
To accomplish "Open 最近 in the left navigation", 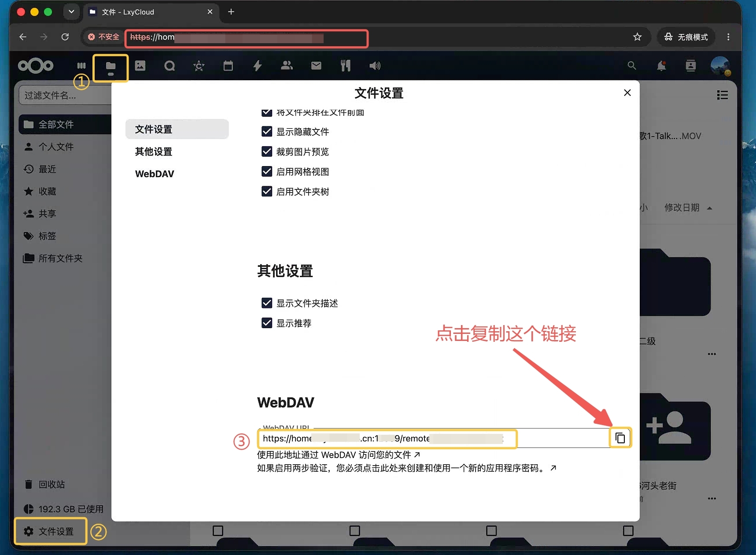I will click(65, 169).
